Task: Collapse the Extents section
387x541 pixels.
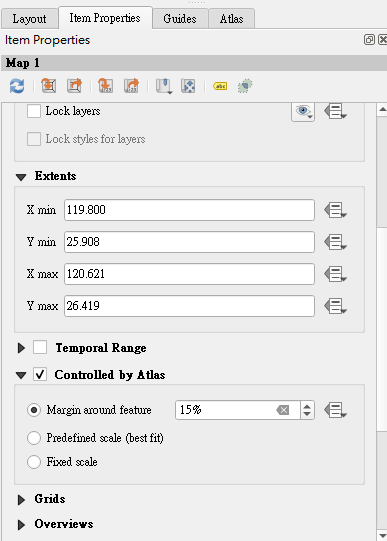Action: click(x=21, y=177)
